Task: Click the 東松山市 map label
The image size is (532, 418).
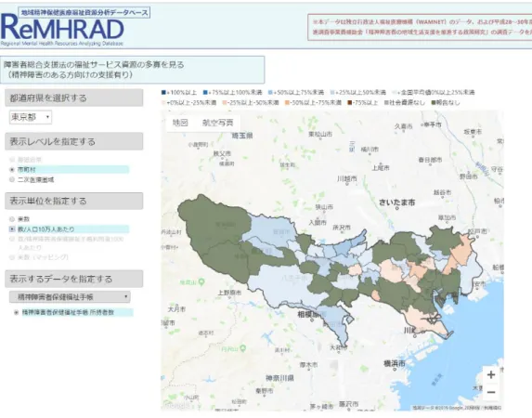Action: (x=320, y=134)
